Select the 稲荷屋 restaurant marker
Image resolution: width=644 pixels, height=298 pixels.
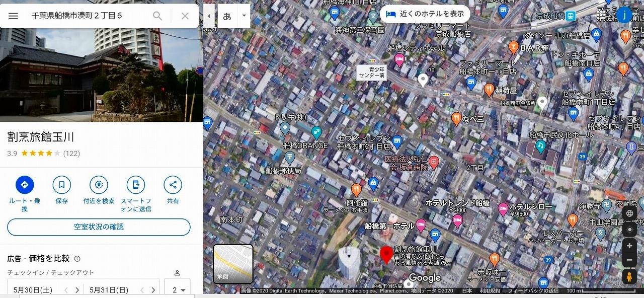click(x=489, y=90)
